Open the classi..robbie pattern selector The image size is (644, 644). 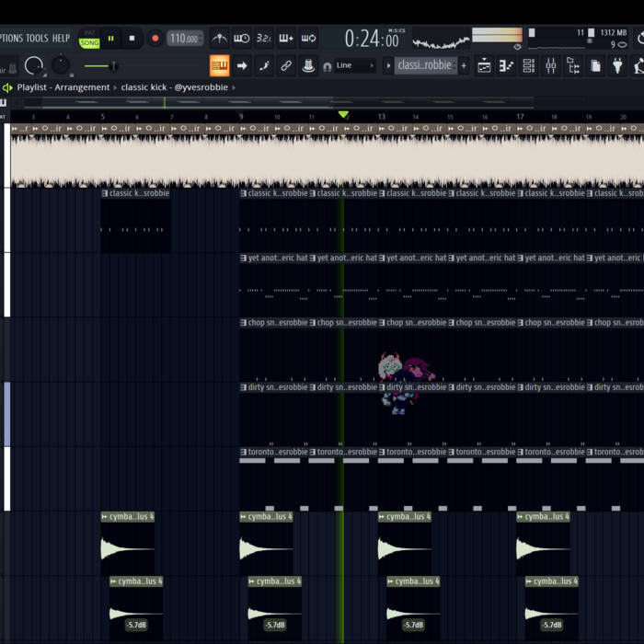[x=426, y=66]
